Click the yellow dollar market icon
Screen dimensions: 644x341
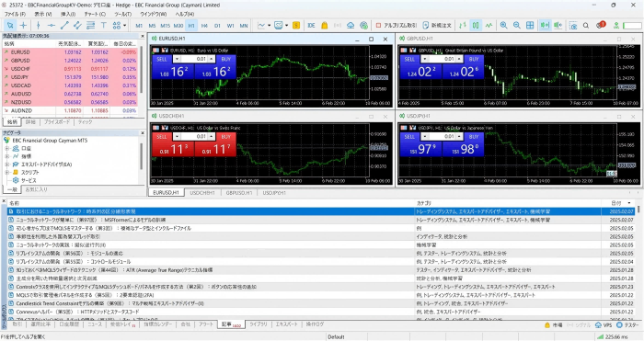(296, 26)
